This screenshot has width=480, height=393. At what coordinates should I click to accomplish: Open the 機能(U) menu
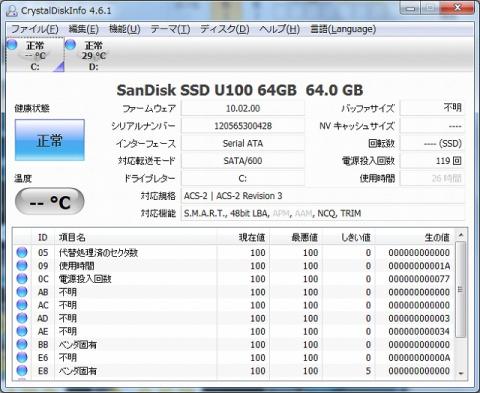125,29
